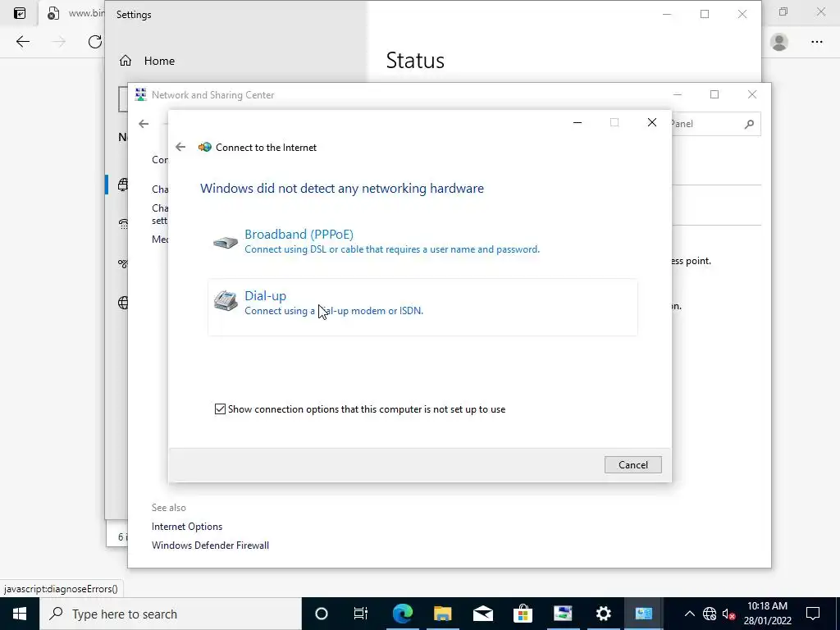
Task: Open the browser Settings and more menu
Action: [816, 42]
